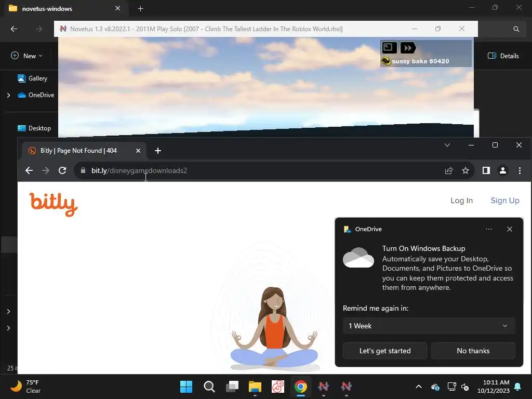Close the Bitly Page Not Found tab
Screen dimensions: 532x399
point(138,151)
